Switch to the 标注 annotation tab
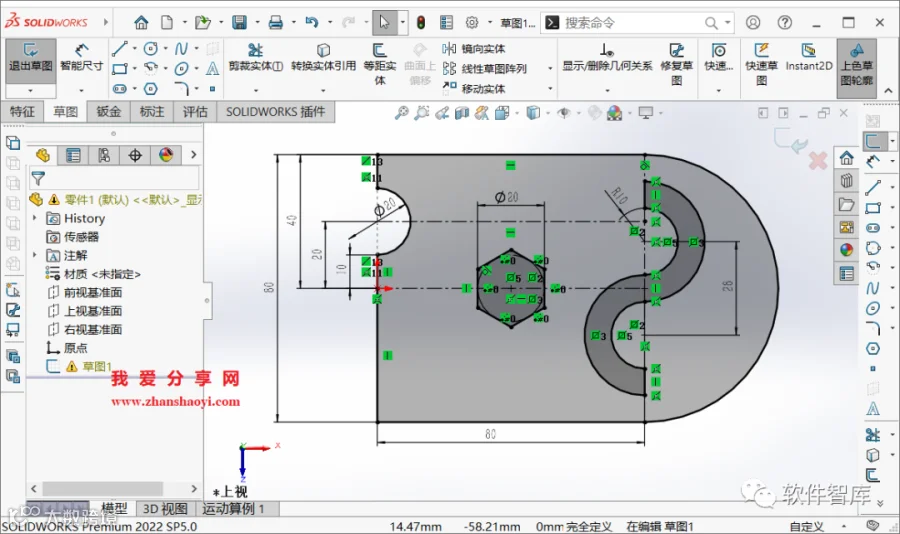Image resolution: width=900 pixels, height=534 pixels. [152, 111]
